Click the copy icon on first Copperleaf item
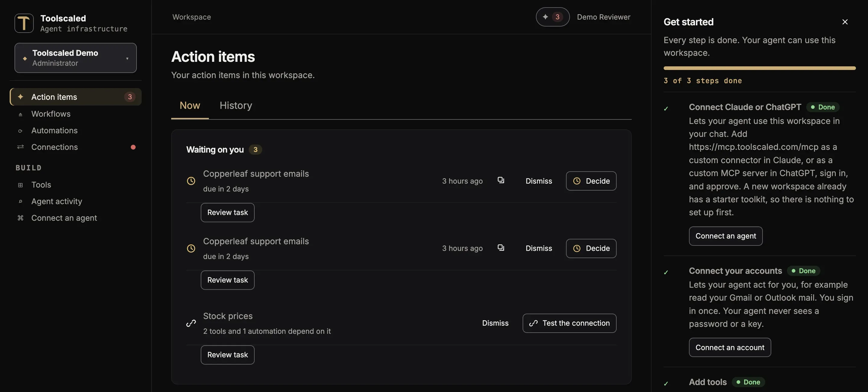Screen dimensions: 868x392 coord(501,180)
